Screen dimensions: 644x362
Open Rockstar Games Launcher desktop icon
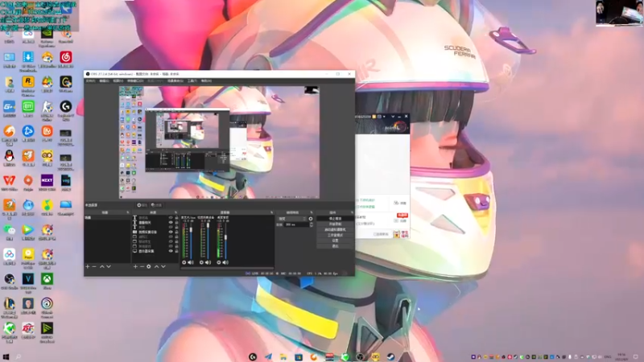(28, 82)
